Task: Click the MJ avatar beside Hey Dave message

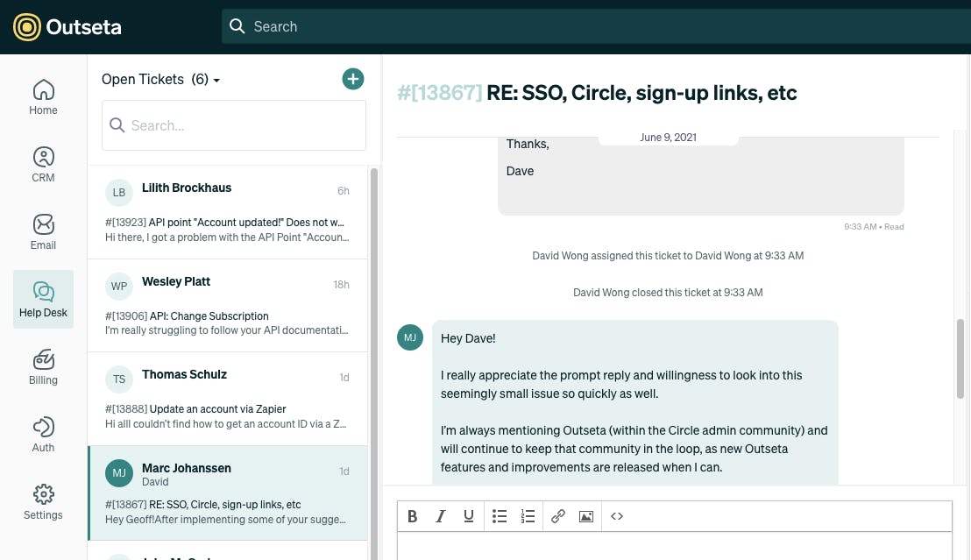Action: click(410, 337)
